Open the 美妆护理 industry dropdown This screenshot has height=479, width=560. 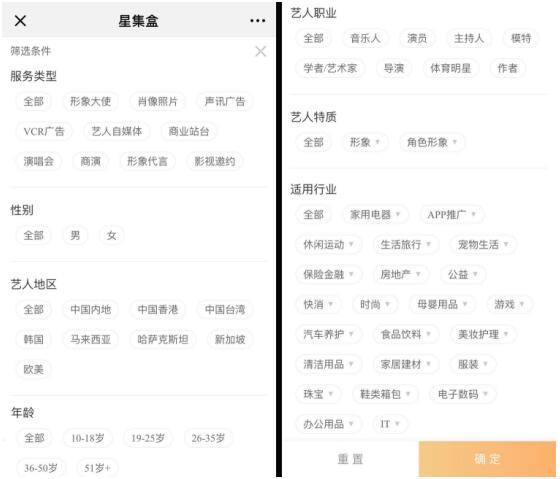pos(483,334)
